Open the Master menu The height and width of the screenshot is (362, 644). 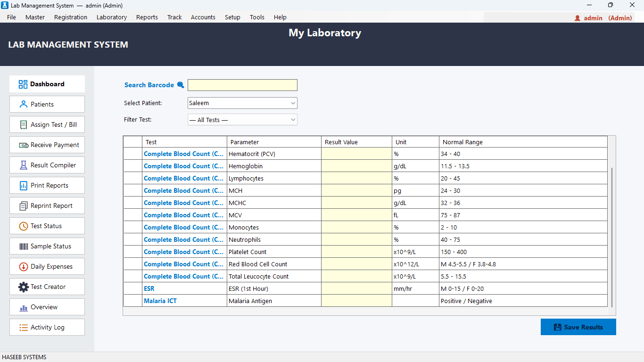pos(35,17)
